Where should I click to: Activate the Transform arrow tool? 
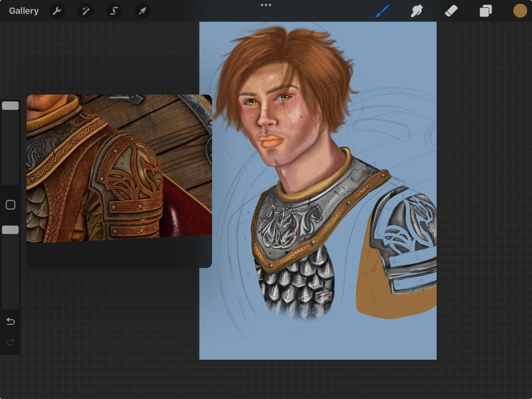pyautogui.click(x=143, y=11)
